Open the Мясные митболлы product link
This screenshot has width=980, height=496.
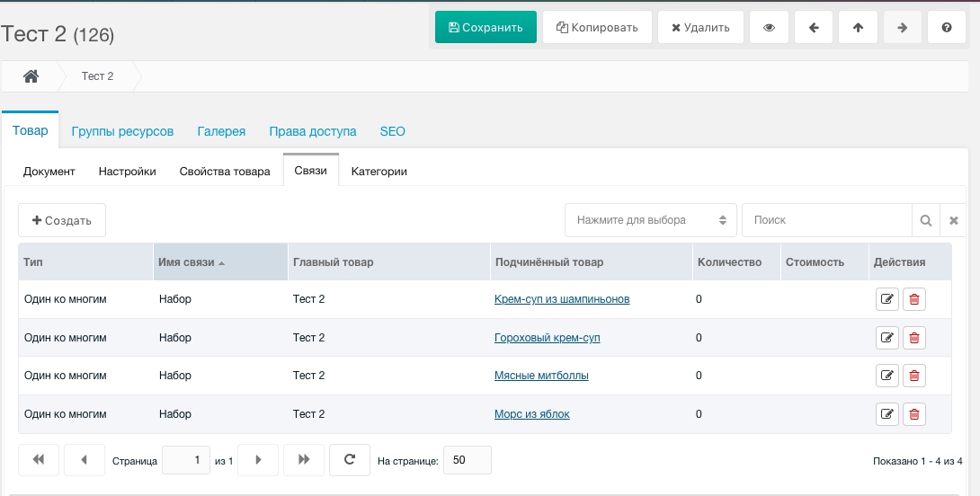pos(541,376)
